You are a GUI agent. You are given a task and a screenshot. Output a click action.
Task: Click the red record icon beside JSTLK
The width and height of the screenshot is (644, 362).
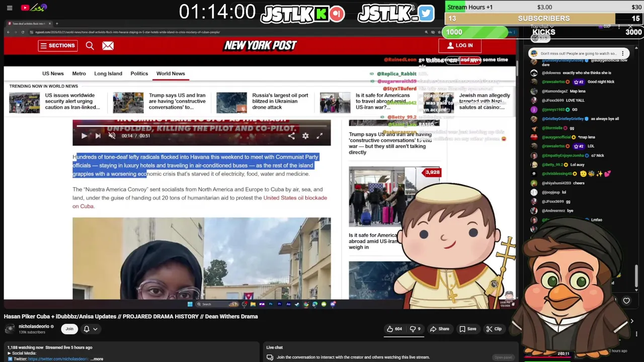coord(337,14)
